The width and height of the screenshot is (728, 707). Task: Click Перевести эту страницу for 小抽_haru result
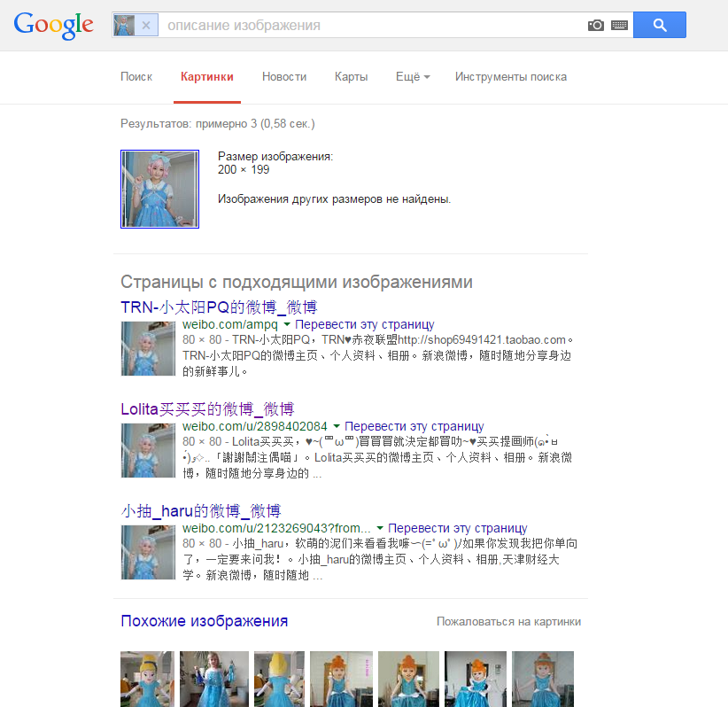point(457,528)
